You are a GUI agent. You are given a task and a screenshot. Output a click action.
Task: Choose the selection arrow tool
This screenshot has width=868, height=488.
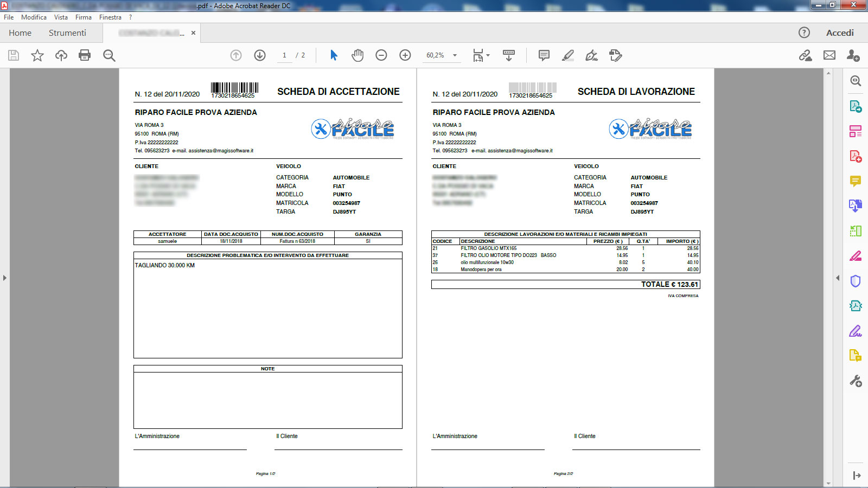pyautogui.click(x=334, y=55)
